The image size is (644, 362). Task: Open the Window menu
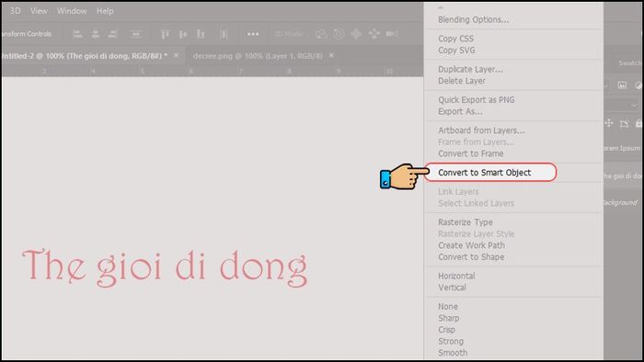coord(72,11)
